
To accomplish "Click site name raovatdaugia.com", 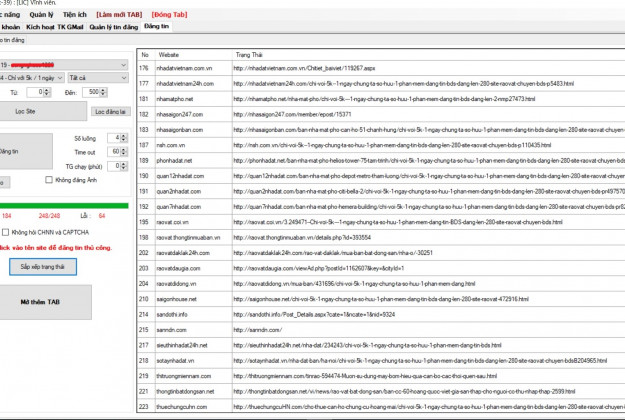I will [x=178, y=268].
